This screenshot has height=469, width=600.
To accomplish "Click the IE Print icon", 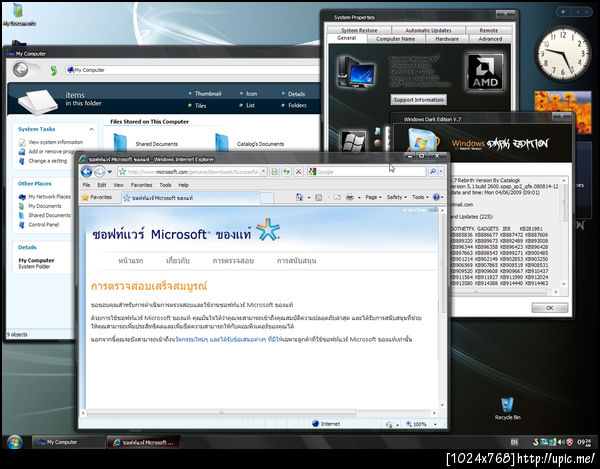I will point(349,197).
